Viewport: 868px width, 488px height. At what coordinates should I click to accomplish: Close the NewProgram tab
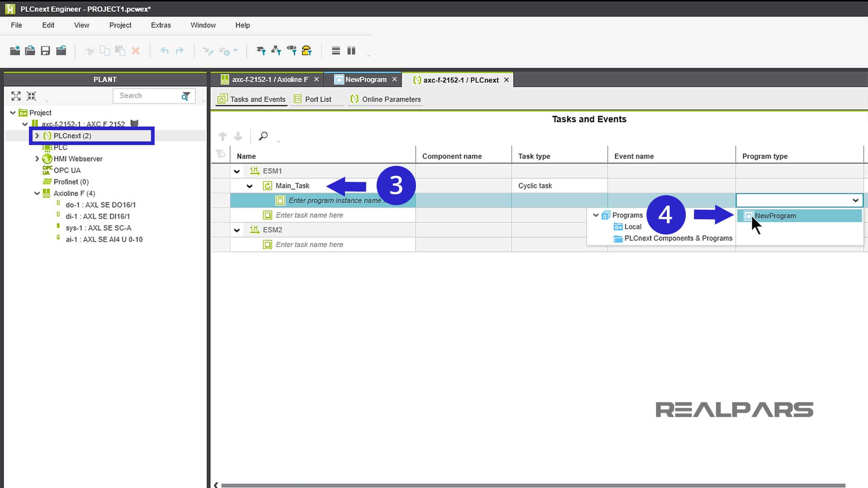[395, 80]
